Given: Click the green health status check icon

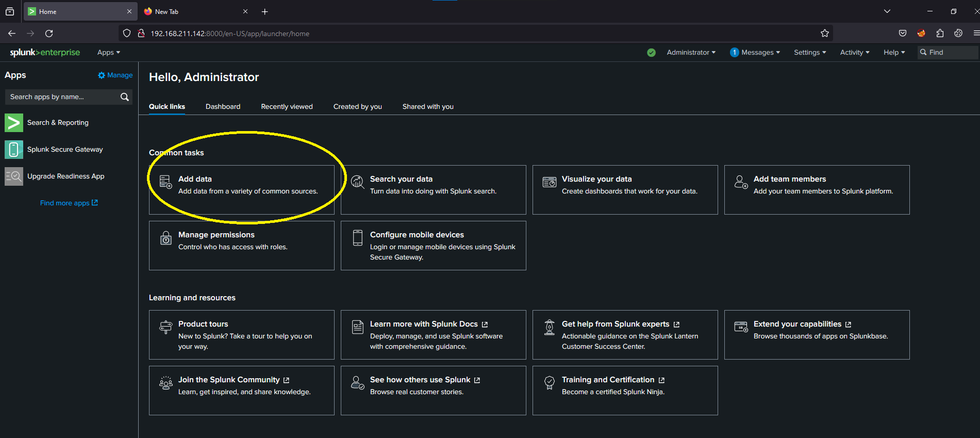Looking at the screenshot, I should click(651, 53).
